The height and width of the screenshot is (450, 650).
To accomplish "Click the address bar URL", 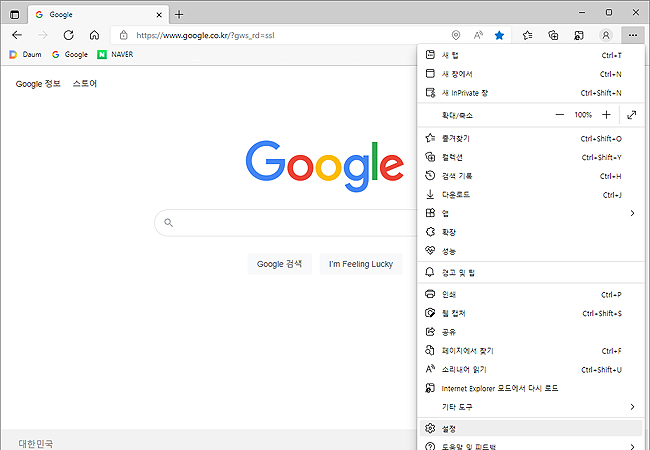I will click(205, 35).
